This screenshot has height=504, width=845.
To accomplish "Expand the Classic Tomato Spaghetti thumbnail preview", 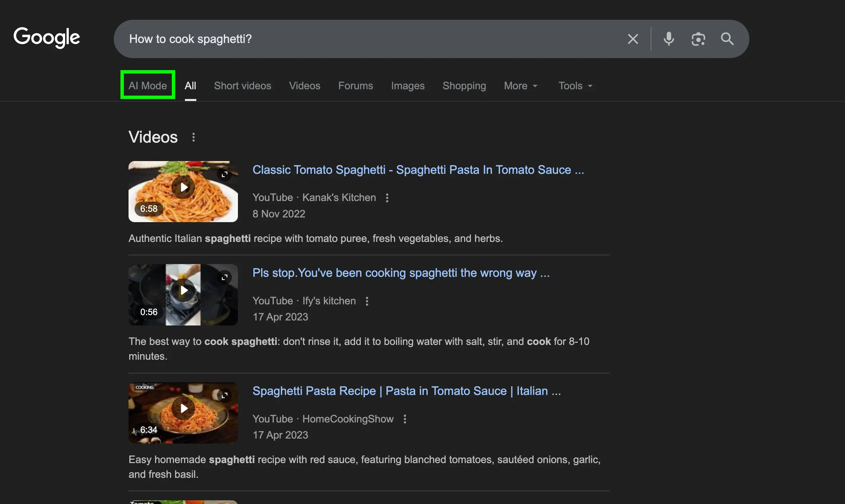I will tap(225, 174).
